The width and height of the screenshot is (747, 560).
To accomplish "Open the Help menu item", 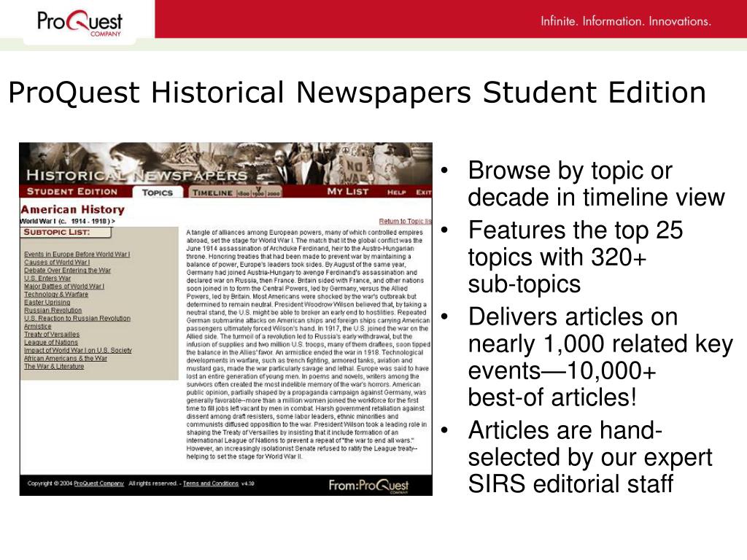I will click(x=396, y=192).
